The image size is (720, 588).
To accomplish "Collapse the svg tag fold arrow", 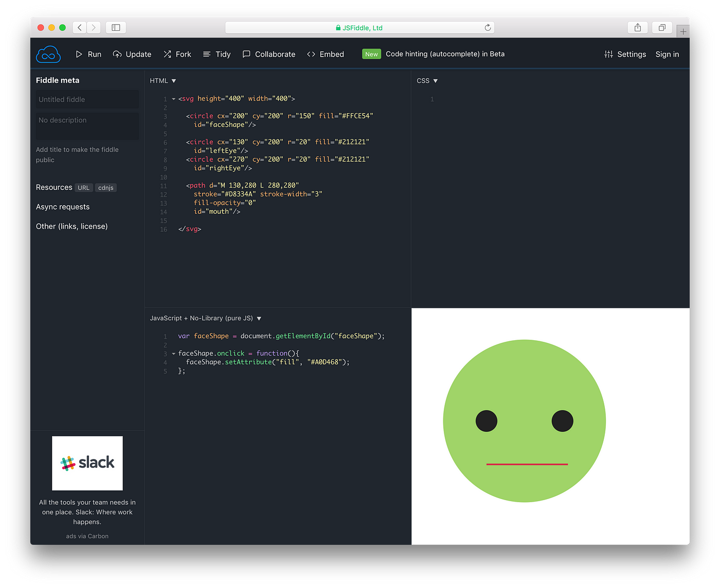I will click(173, 99).
